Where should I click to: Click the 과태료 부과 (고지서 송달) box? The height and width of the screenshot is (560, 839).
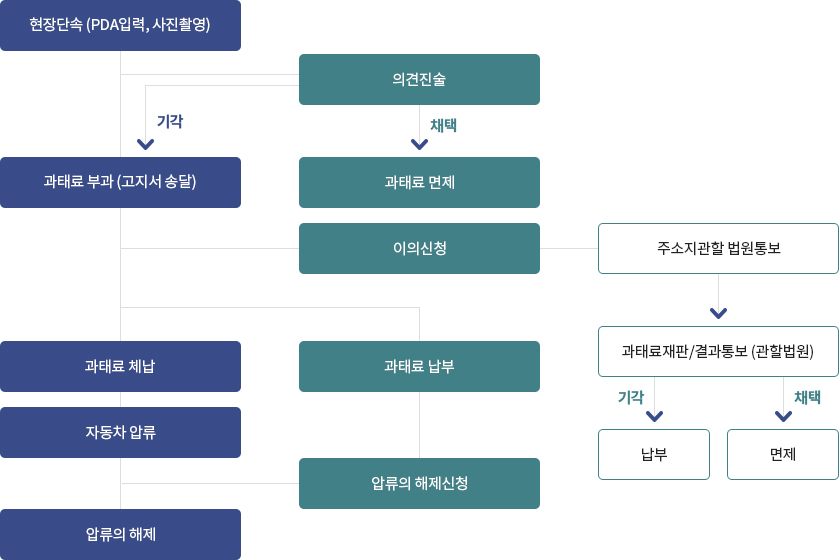pos(120,182)
